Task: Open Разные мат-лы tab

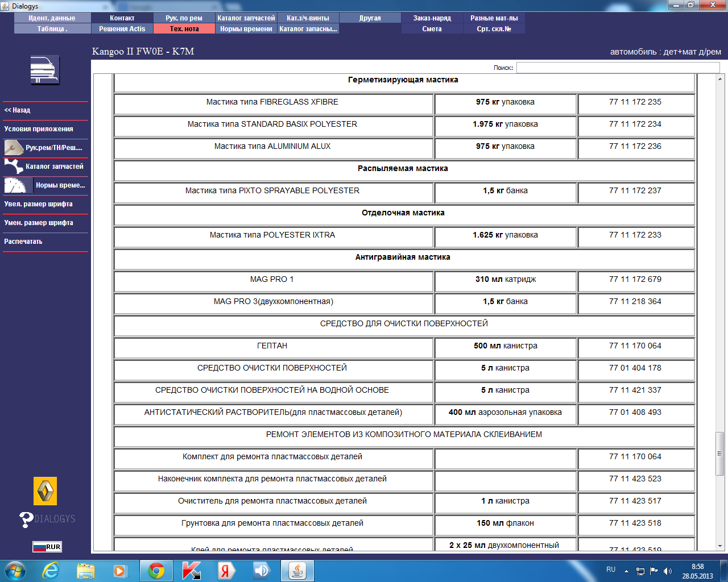Action: tap(494, 18)
